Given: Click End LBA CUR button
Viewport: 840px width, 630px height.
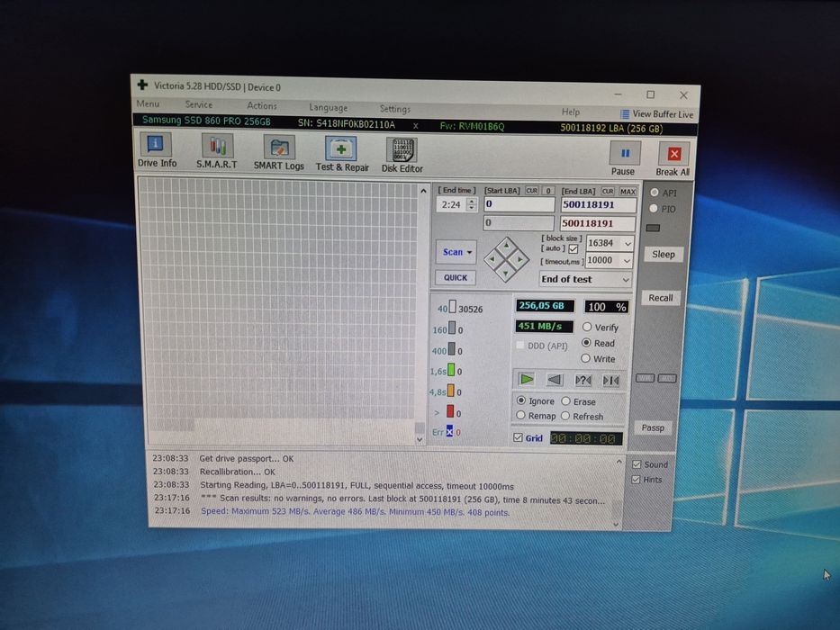Looking at the screenshot, I should (x=608, y=191).
